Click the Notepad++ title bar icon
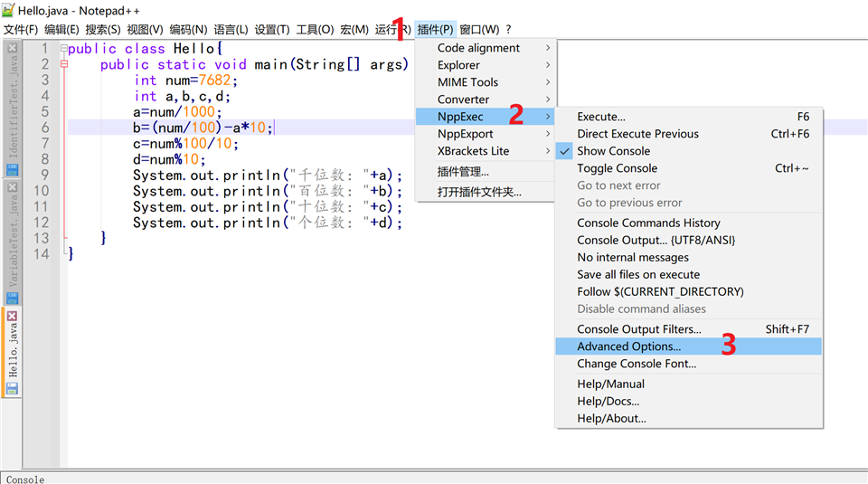This screenshot has height=484, width=868. tap(8, 10)
